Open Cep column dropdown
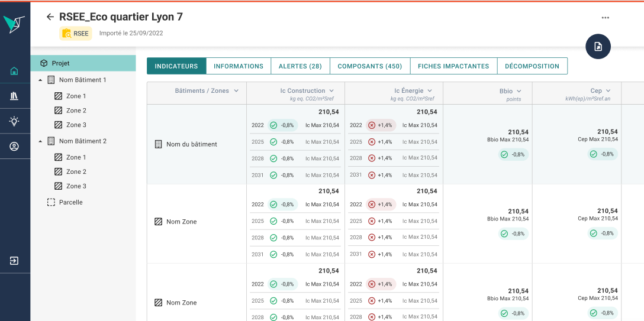Screen dimensions: 644x321 pos(608,90)
